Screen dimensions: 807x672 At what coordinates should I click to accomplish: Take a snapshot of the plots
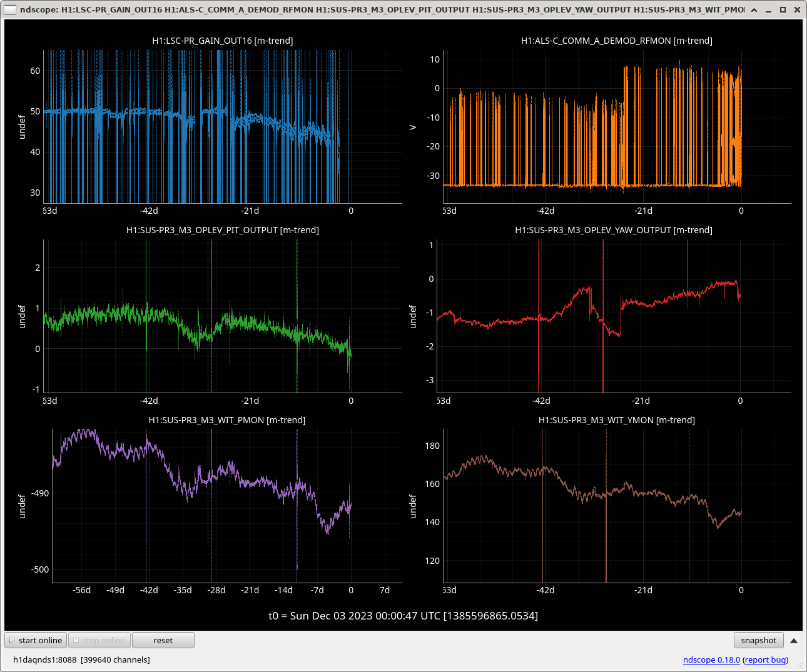pyautogui.click(x=758, y=640)
